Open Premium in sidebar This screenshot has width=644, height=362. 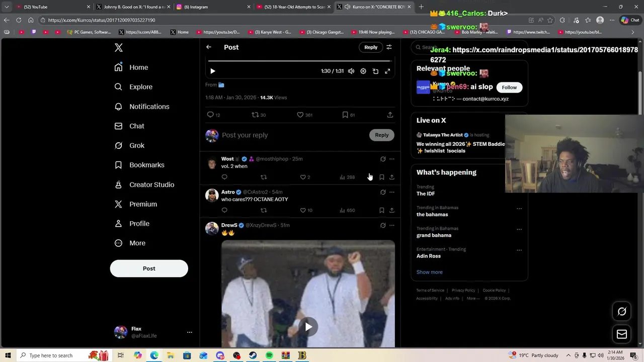point(135,204)
